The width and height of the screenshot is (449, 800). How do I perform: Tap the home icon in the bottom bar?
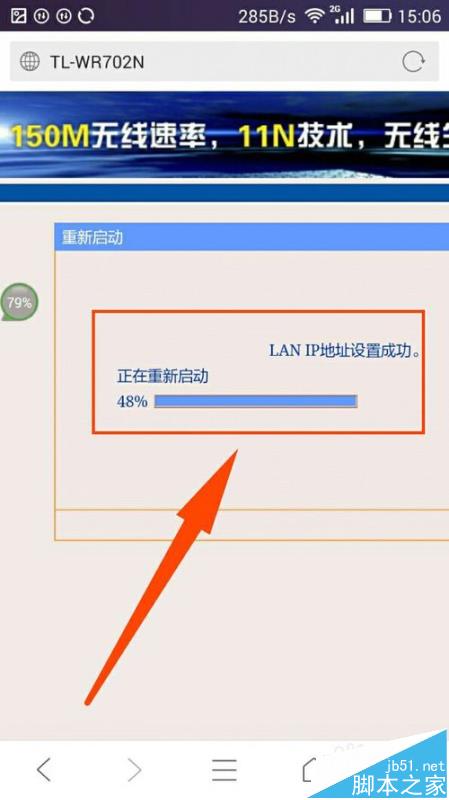pos(309,769)
